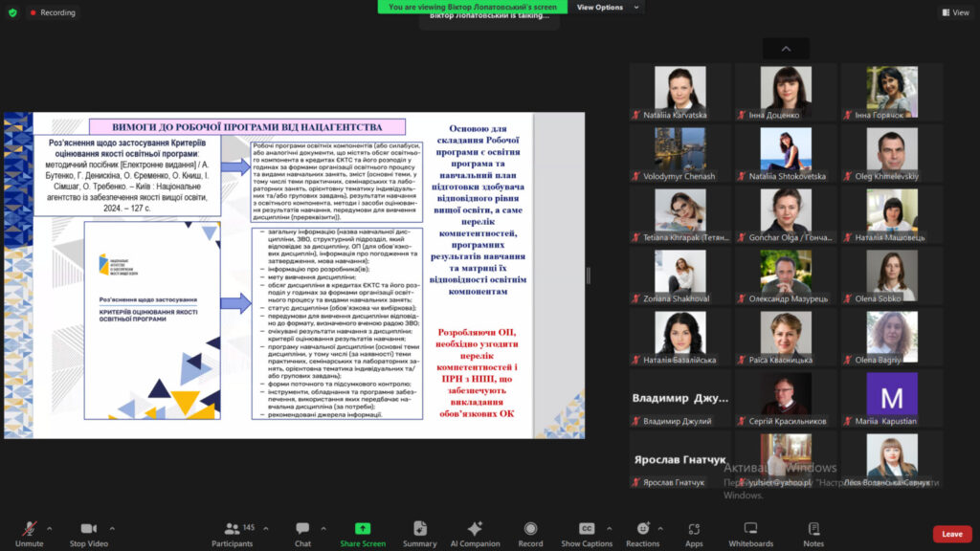
Task: Click the encryption shield icon
Action: point(12,12)
